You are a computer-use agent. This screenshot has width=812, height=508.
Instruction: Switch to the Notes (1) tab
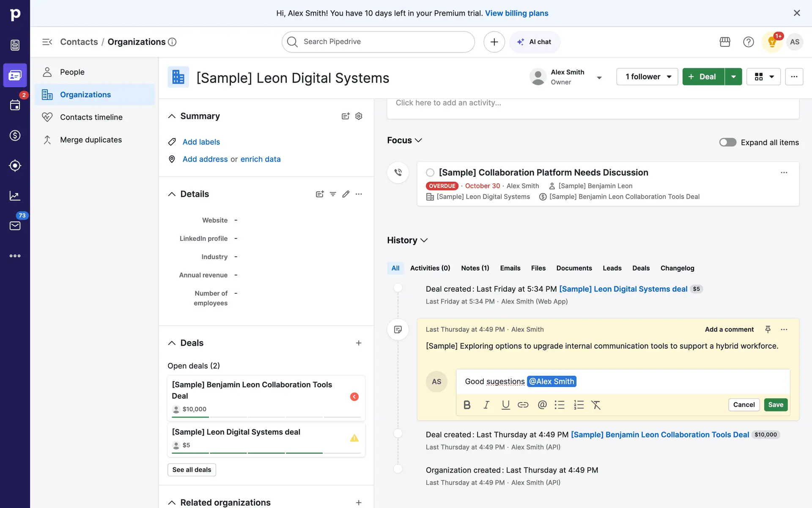475,268
